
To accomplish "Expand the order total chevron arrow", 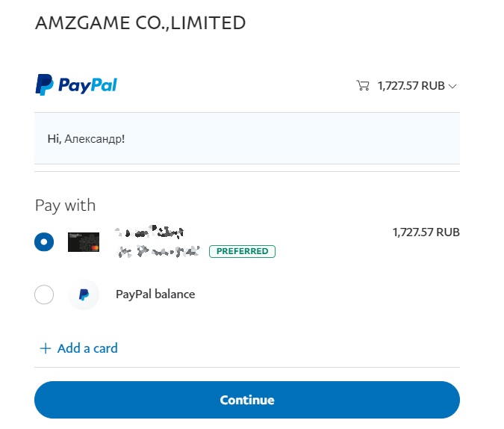I will pos(452,86).
